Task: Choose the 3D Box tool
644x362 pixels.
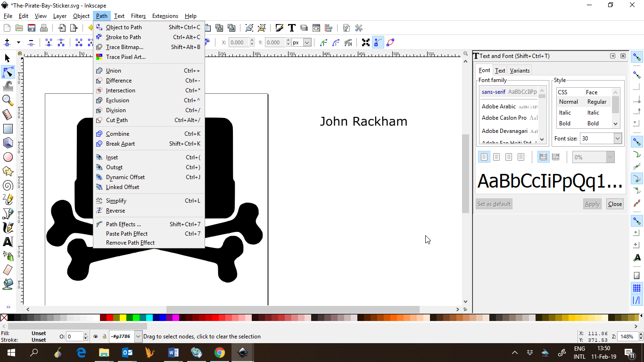Action: 8,142
